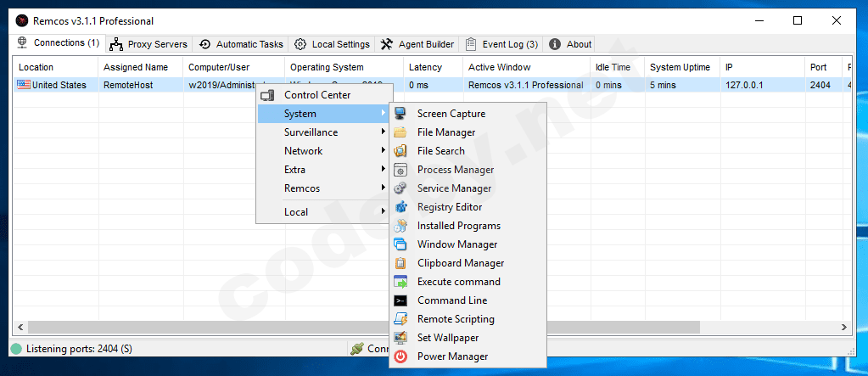
Task: Switch to the Agent Builder tab
Action: (417, 44)
